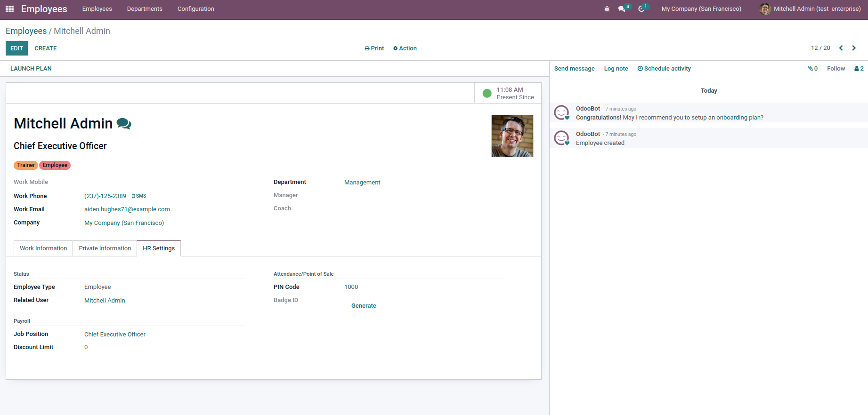Click the employee photo thumbnail
This screenshot has width=868, height=415.
(512, 136)
